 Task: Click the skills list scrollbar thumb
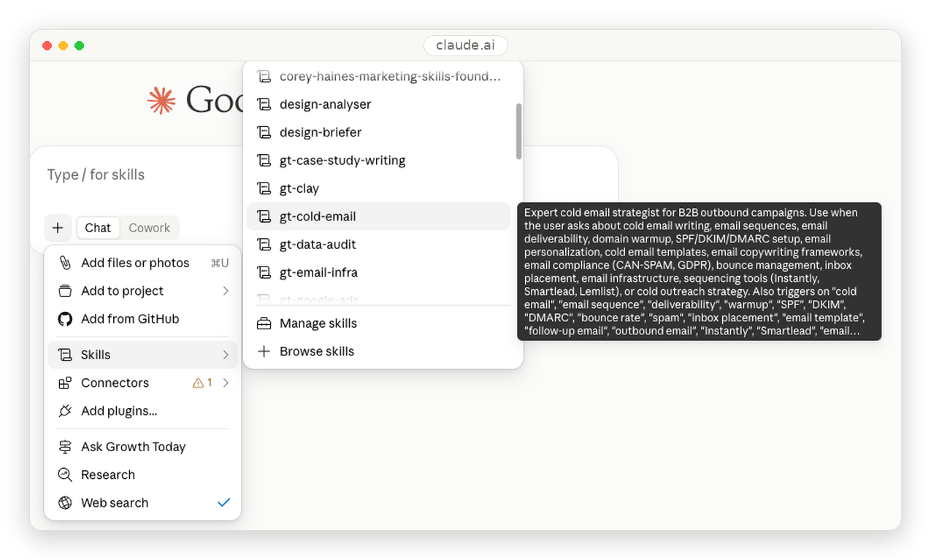[518, 131]
